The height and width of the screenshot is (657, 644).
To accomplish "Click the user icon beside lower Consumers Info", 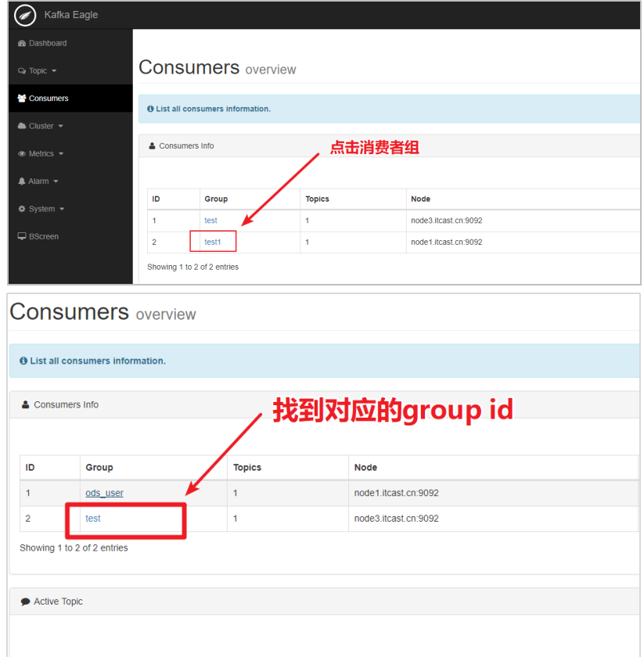I will 25,405.
